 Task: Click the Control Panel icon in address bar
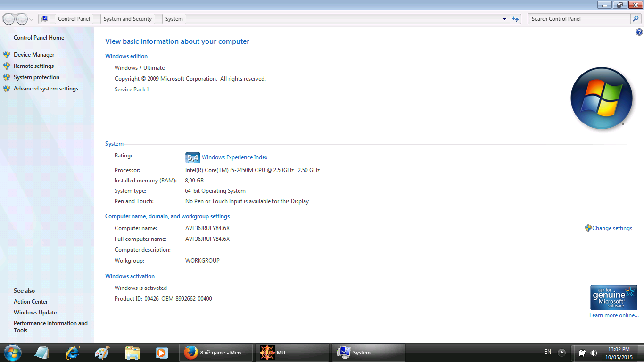pyautogui.click(x=44, y=19)
